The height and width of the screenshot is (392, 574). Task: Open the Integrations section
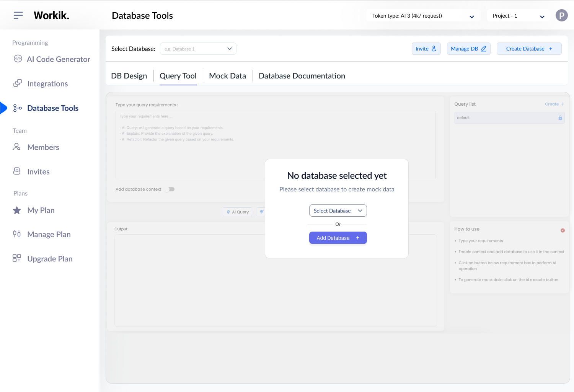coord(47,83)
